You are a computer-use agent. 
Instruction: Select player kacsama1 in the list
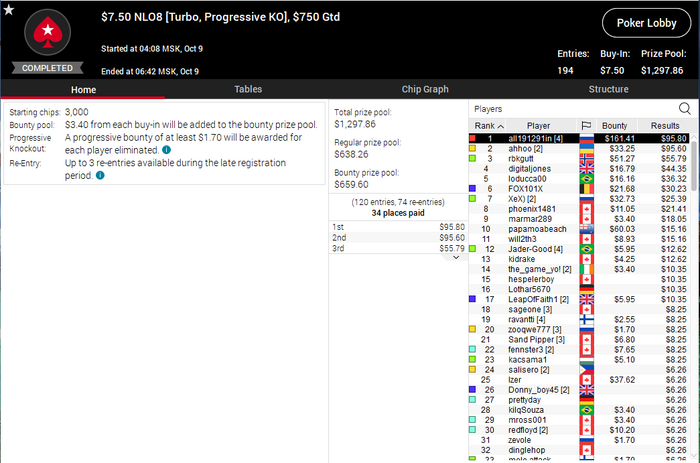coord(579,359)
